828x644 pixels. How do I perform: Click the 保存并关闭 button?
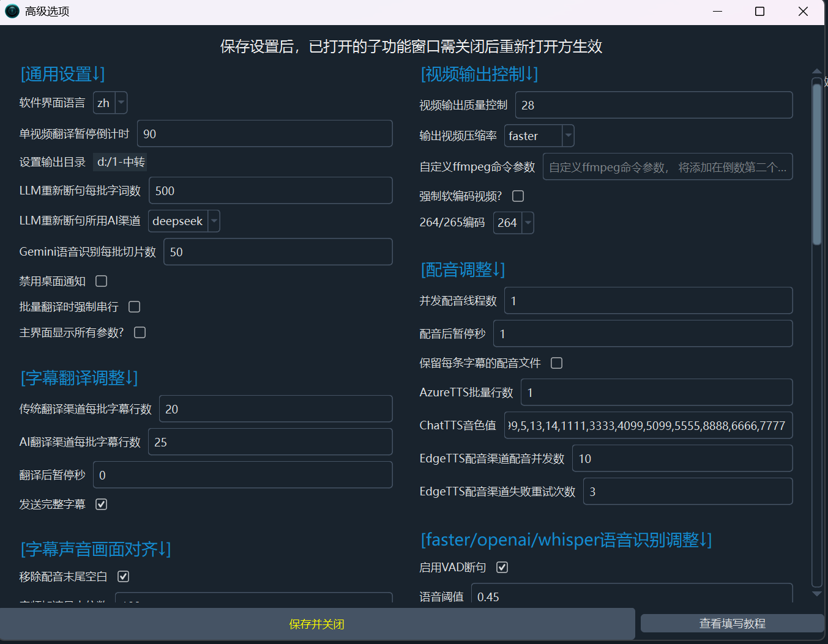tap(316, 624)
